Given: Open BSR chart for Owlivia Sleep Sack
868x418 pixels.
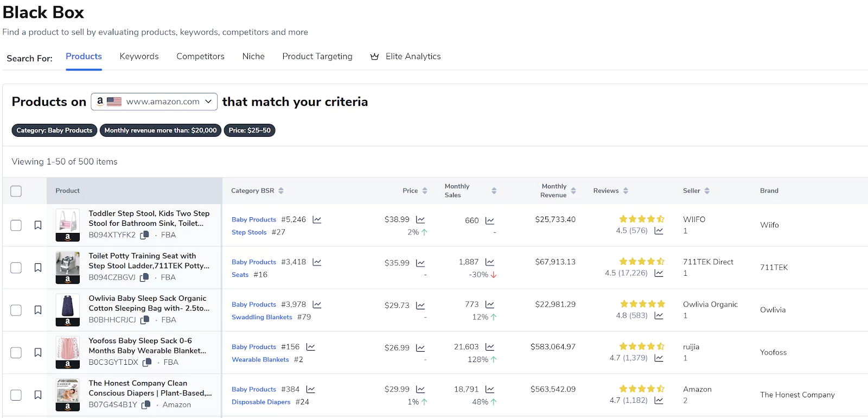Looking at the screenshot, I should 317,305.
